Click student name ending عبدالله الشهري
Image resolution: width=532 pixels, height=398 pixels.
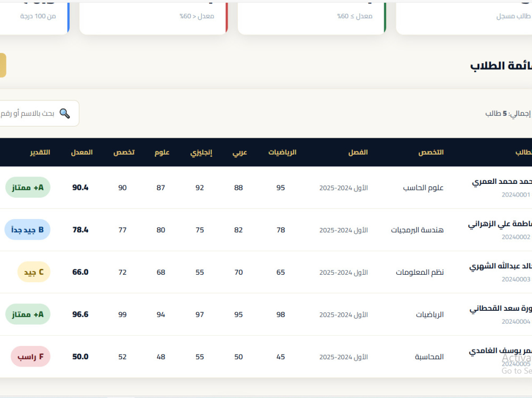pyautogui.click(x=501, y=266)
